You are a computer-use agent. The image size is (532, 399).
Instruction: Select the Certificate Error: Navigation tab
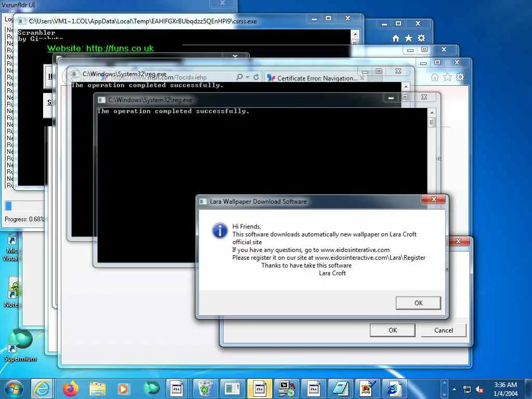(314, 78)
